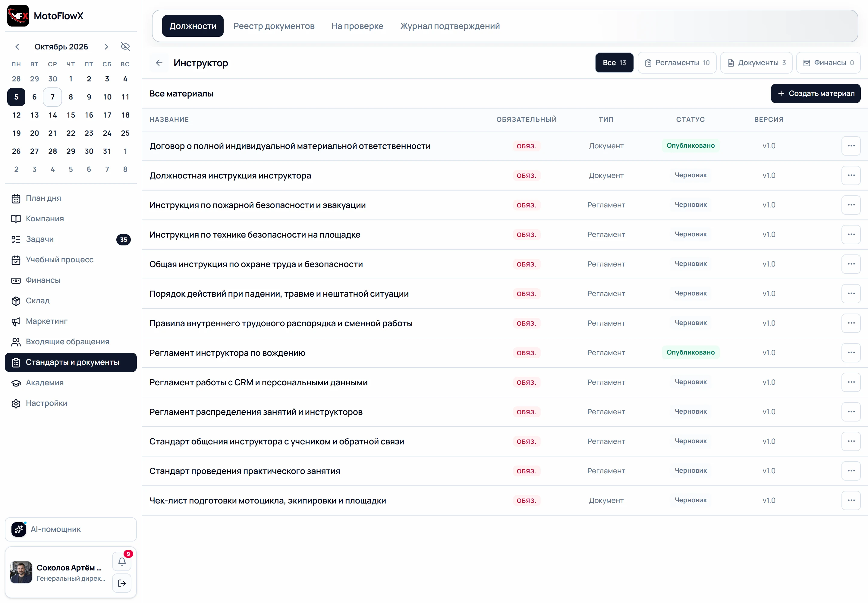
Task: Filter by Документы 3
Action: point(756,63)
